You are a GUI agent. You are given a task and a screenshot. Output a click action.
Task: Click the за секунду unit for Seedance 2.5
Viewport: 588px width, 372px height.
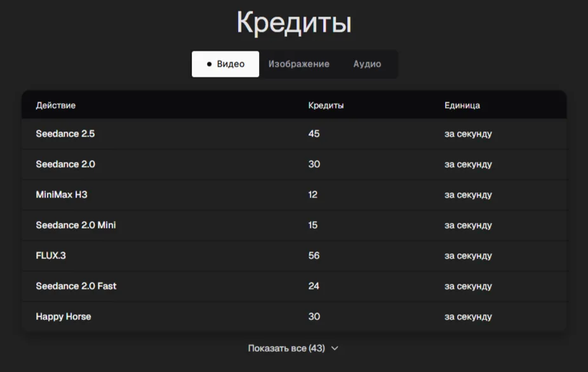click(468, 134)
